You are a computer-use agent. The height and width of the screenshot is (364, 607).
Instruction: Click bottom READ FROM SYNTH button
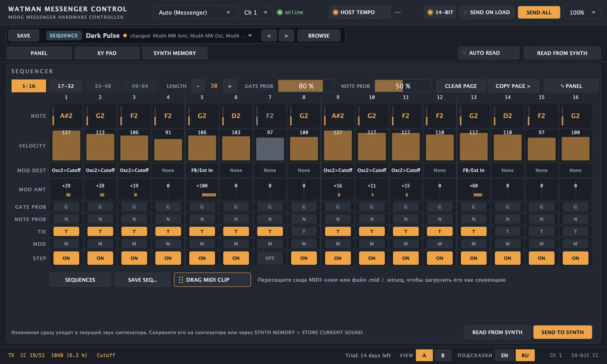(497, 332)
